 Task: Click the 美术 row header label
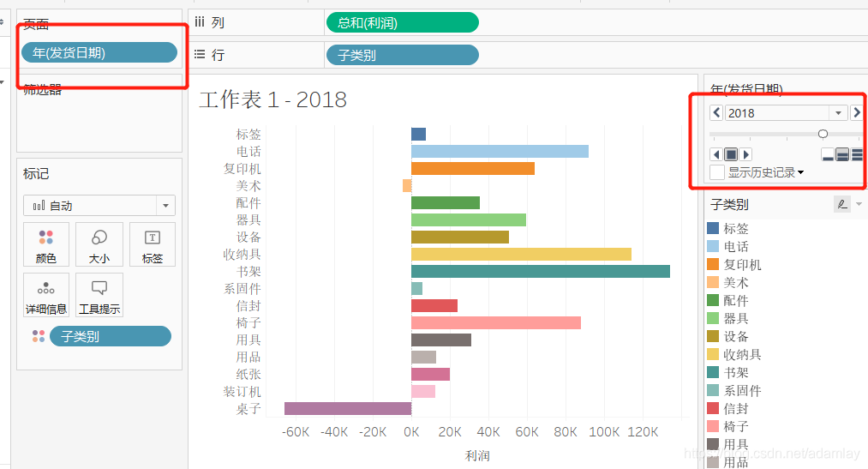click(x=248, y=185)
